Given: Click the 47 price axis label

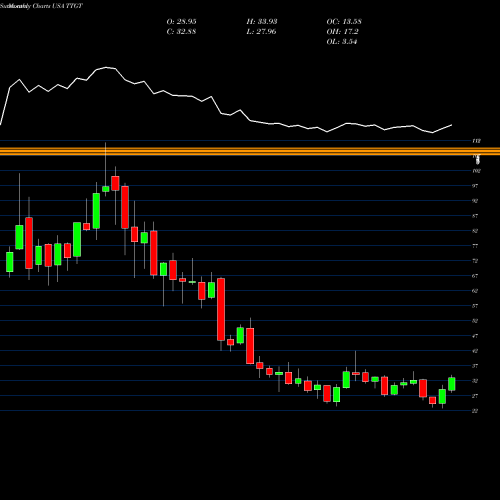Looking at the screenshot, I should (x=475, y=336).
